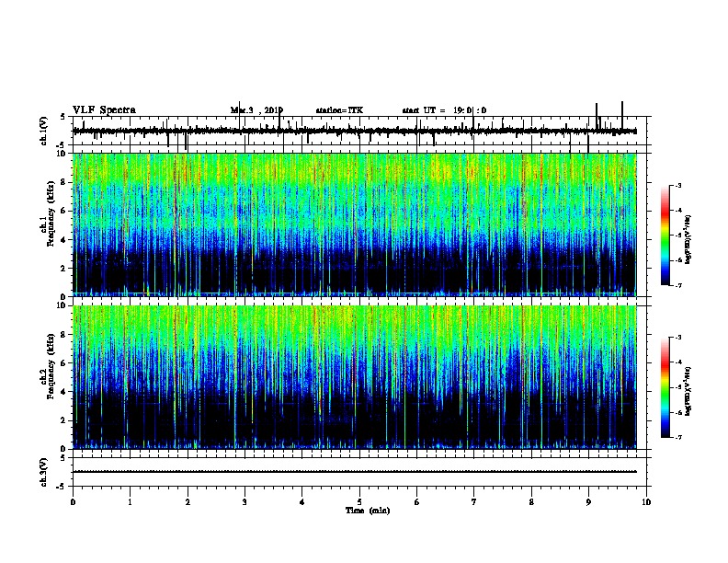Select the "start UT = 19: 0 : 0" text
728x563 pixels.
click(444, 110)
